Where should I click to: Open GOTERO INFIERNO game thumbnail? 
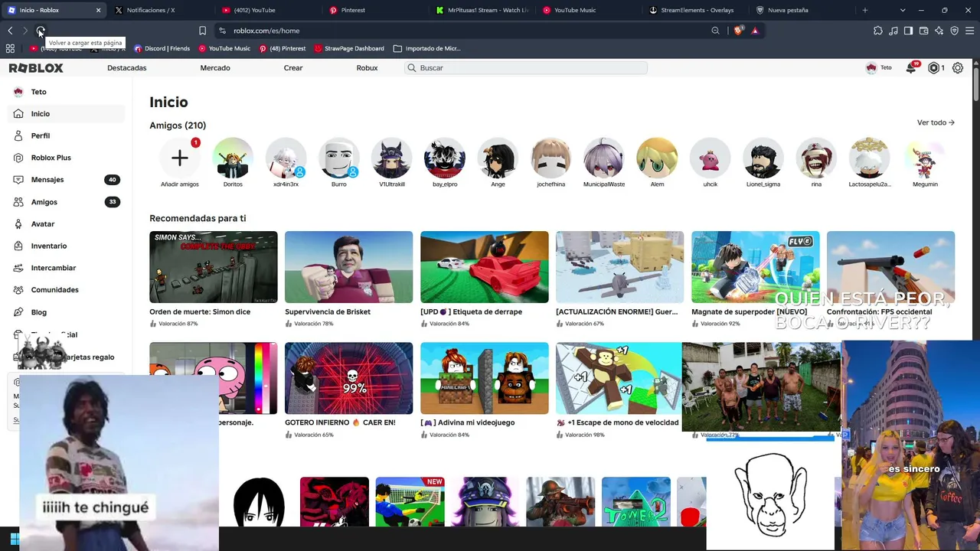click(348, 378)
